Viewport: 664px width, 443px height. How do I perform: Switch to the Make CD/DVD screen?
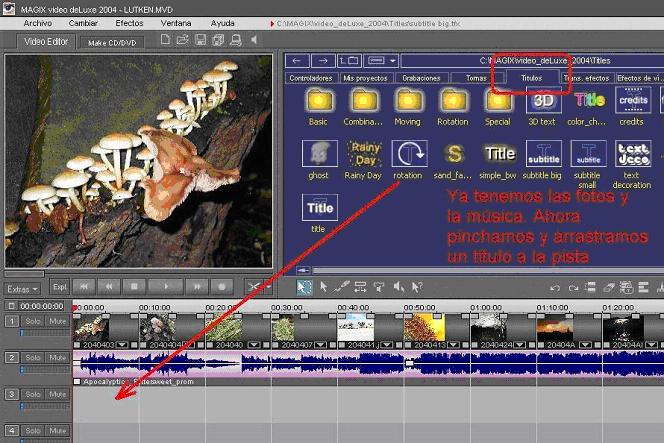[x=112, y=43]
